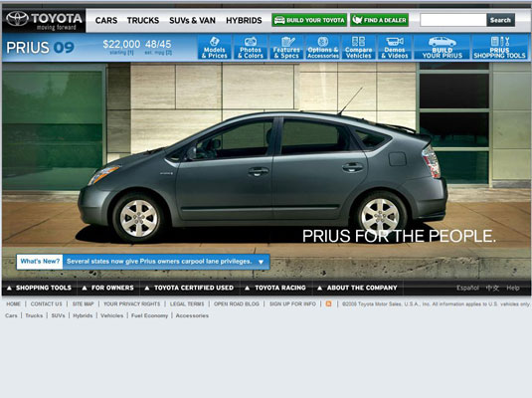Click the Trucks bottom footer link
The height and width of the screenshot is (398, 532).
[34, 315]
